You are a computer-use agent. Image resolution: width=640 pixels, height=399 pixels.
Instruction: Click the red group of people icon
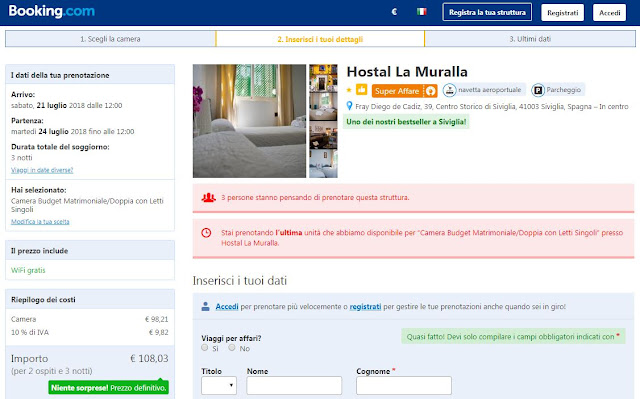click(x=209, y=197)
